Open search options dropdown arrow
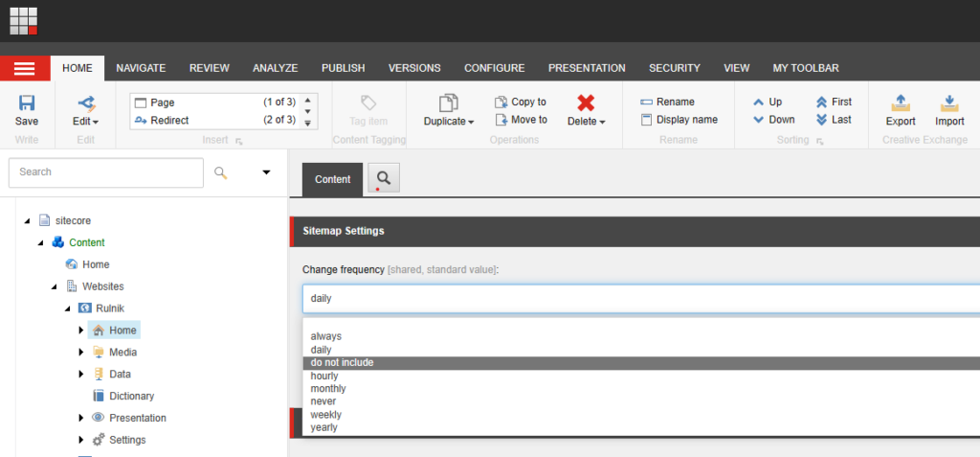 coord(266,172)
